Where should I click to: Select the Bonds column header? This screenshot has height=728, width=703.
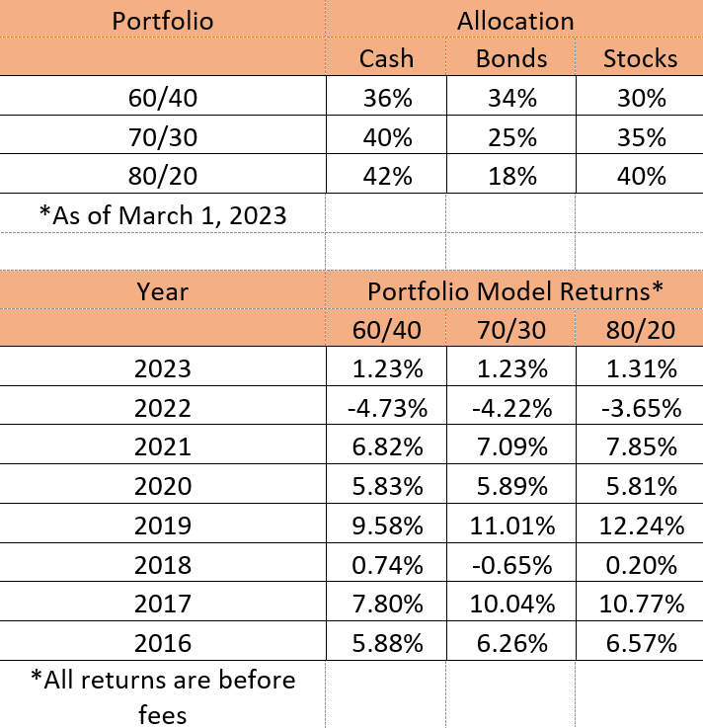511,57
